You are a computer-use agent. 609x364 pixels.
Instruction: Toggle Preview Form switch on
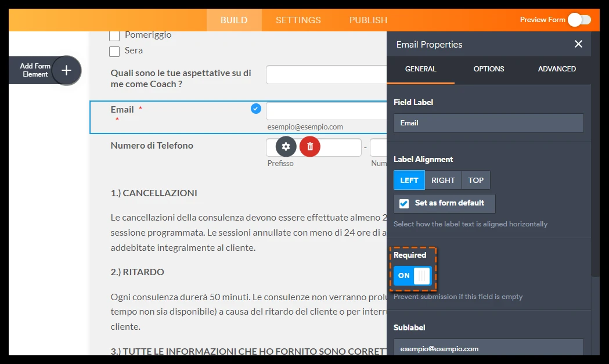(578, 19)
